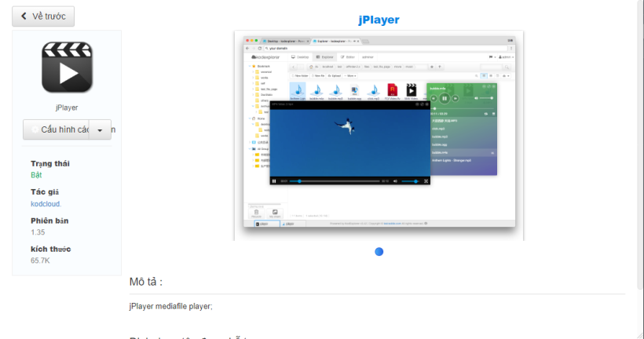
Task: Click the jPlayer name under the icon
Action: [67, 108]
